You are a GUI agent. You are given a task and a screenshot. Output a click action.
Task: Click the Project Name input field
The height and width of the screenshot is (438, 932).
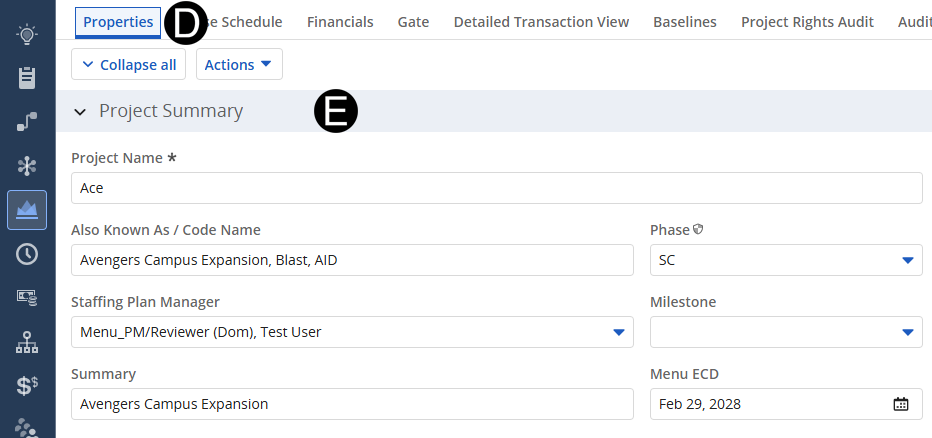click(496, 188)
